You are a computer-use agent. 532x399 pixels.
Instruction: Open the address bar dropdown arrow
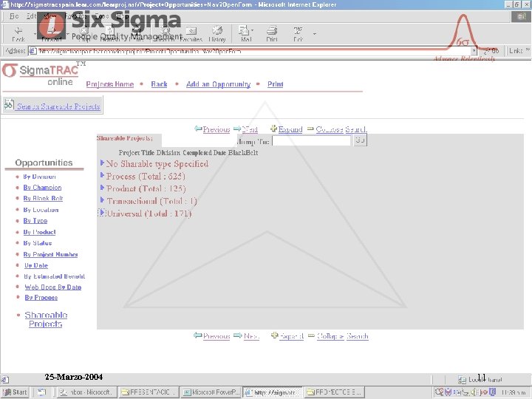click(x=474, y=51)
